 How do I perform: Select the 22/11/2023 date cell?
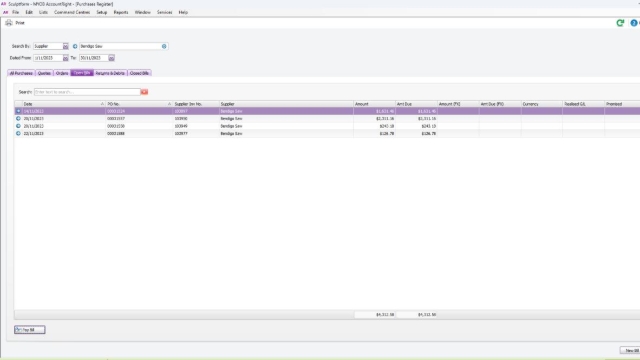tap(64, 133)
